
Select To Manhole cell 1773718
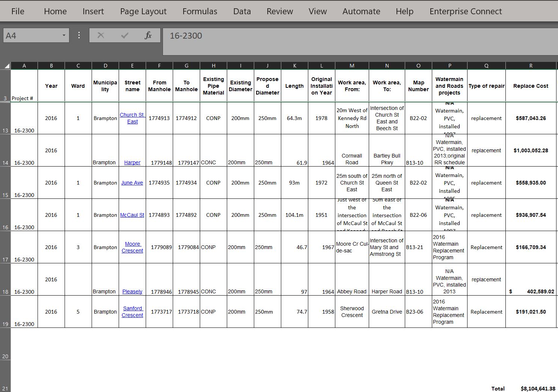186,312
